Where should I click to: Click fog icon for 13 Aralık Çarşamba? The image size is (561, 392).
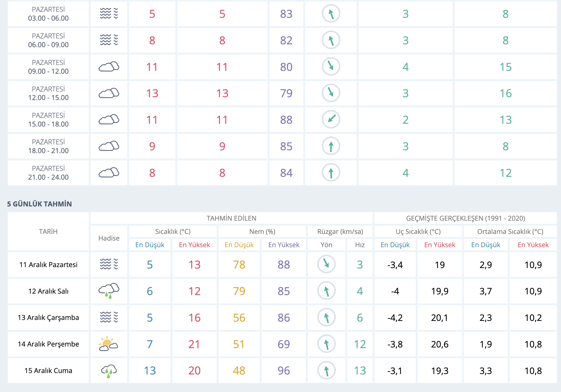click(x=109, y=317)
